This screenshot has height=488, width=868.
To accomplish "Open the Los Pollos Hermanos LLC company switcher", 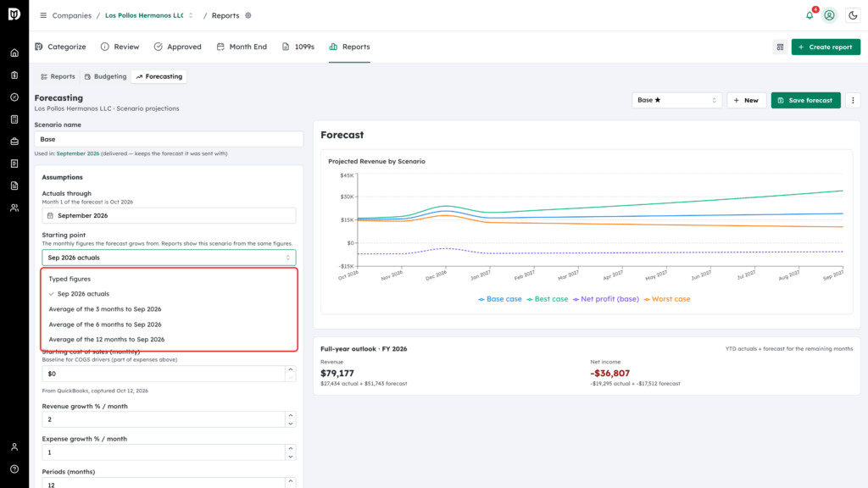I will [x=149, y=15].
